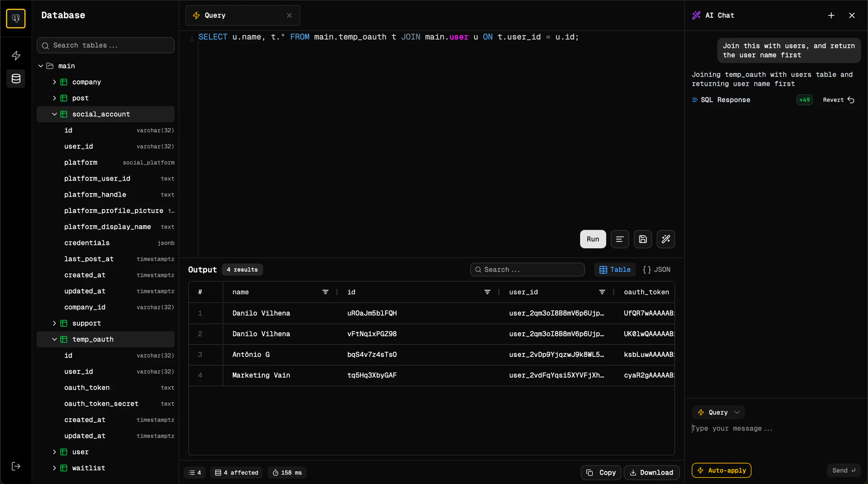Click the format query icon
Image resolution: width=868 pixels, height=484 pixels.
tap(620, 239)
